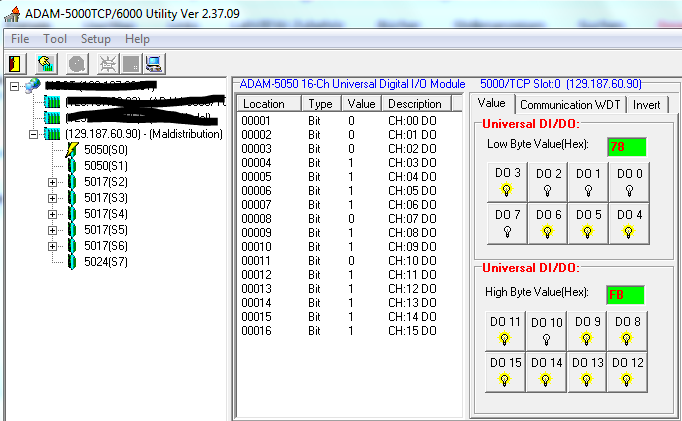Toggle the DO 11 output bulb

coord(505,331)
